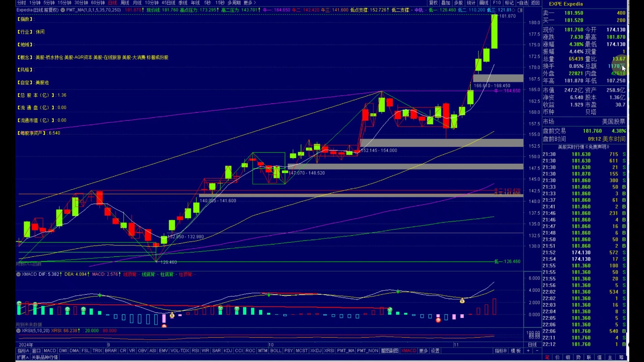Activate the 画线 drawing tool
Screen dimensions: 644x362
[484, 3]
